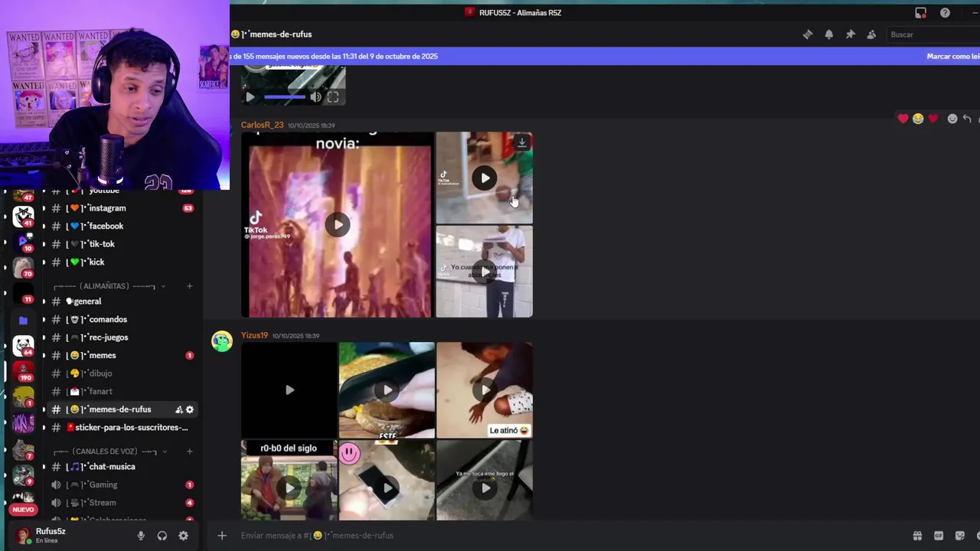Open the chat-musica channel
Viewport: 980px width, 551px height.
click(122, 467)
